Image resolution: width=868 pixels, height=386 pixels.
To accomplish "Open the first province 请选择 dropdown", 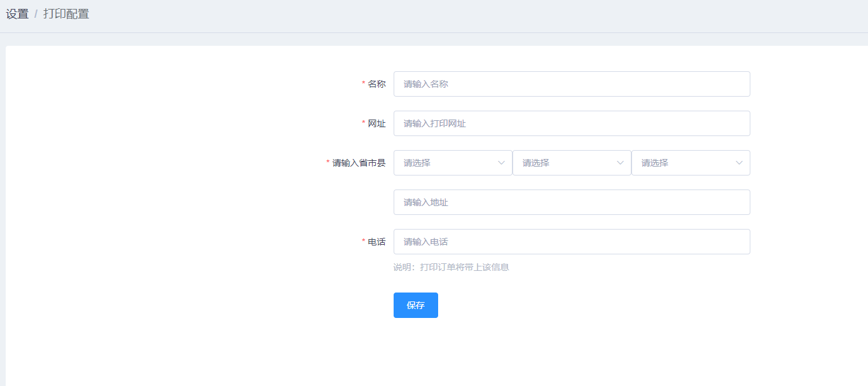I will point(445,163).
